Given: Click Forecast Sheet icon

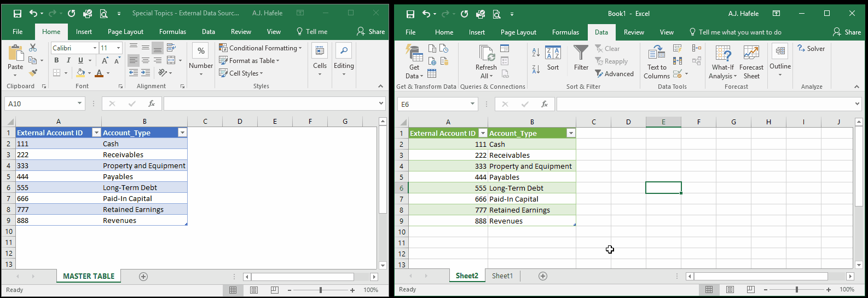Looking at the screenshot, I should pyautogui.click(x=751, y=61).
